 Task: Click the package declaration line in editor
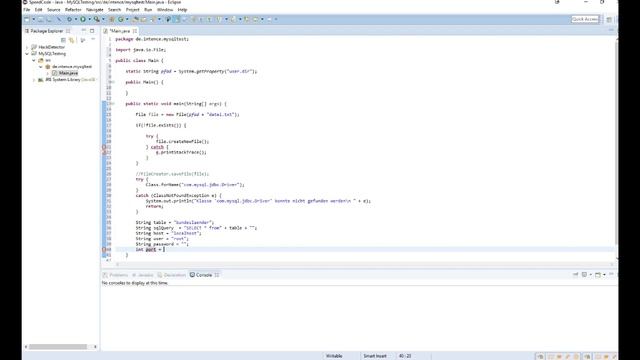coord(152,39)
